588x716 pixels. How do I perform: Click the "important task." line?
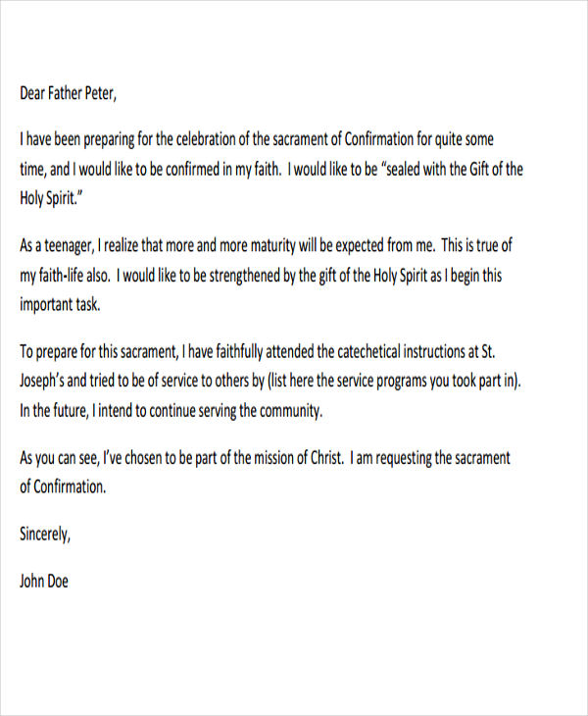(61, 304)
